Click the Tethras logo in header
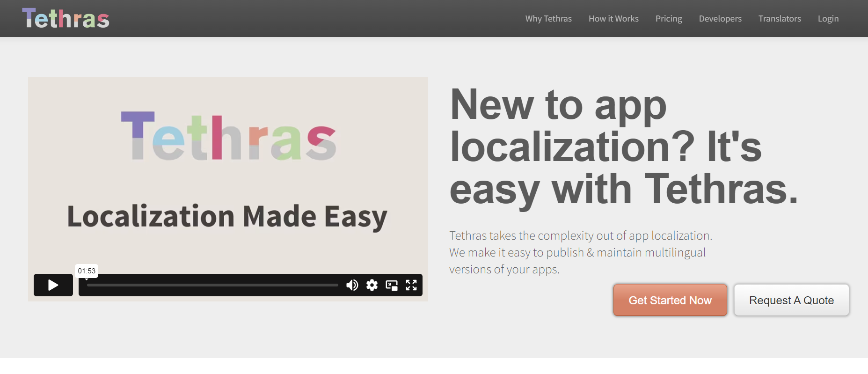The width and height of the screenshot is (868, 374). [66, 18]
